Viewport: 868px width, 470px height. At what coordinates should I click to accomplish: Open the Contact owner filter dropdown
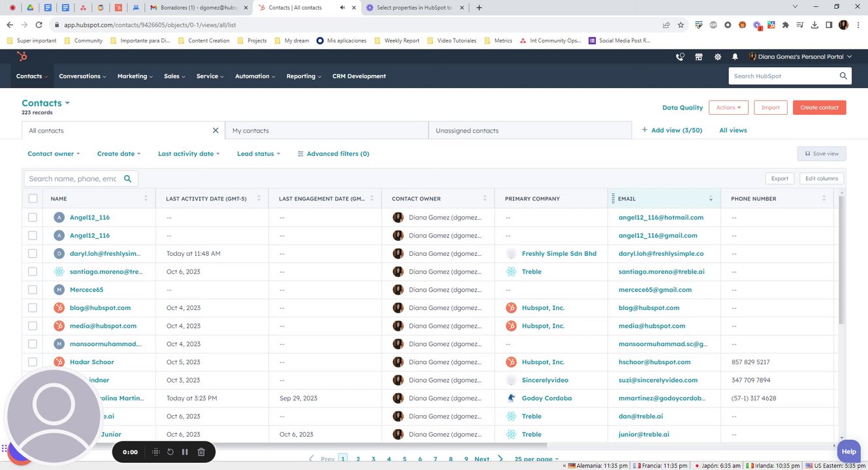coord(54,154)
